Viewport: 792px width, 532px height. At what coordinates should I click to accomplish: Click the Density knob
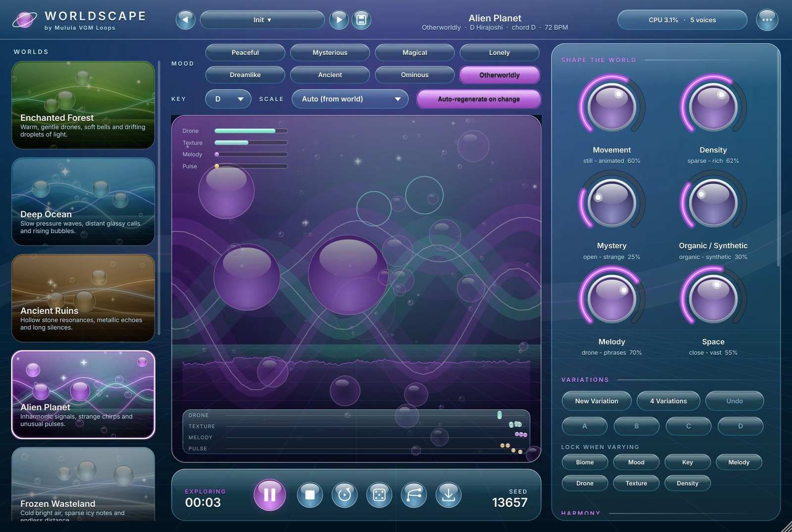pyautogui.click(x=713, y=106)
